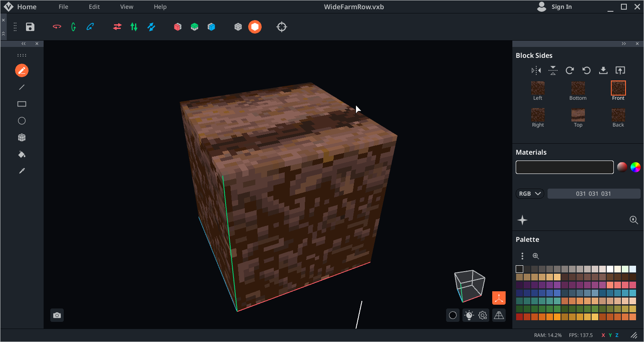
Task: Select the Front block side thumbnail
Action: (618, 88)
